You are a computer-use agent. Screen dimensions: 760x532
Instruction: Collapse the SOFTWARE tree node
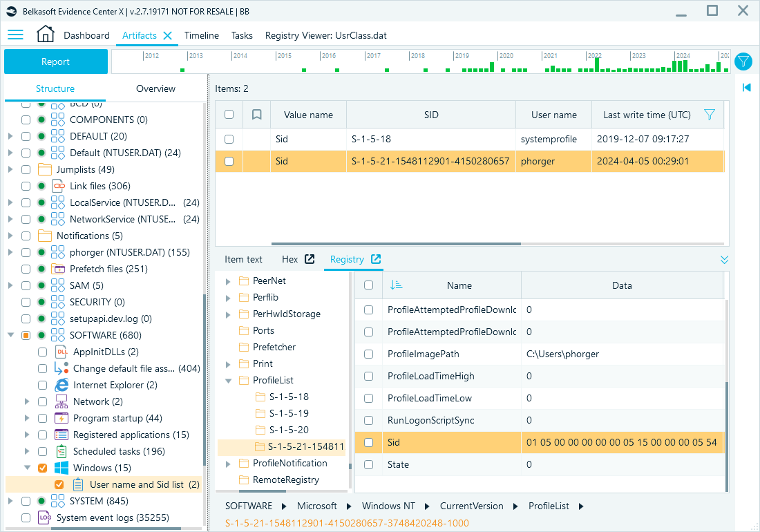(x=10, y=335)
